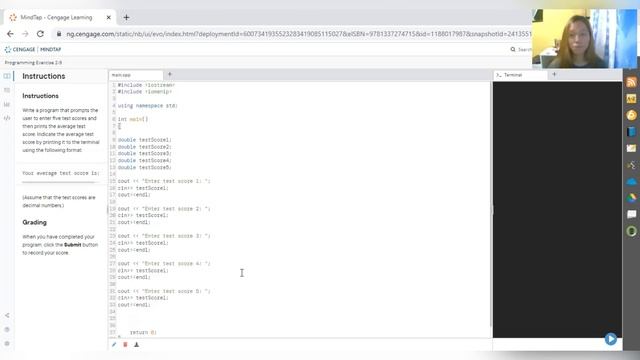
Task: Click the Cengage MindTap logo
Action: pyautogui.click(x=33, y=49)
